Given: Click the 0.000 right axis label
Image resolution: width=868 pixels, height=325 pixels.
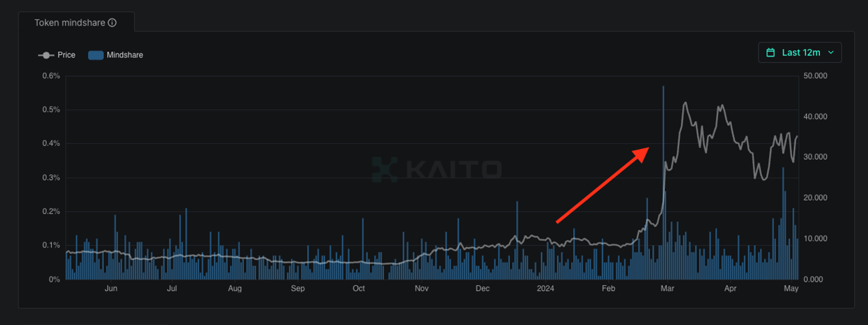Looking at the screenshot, I should click(x=813, y=279).
